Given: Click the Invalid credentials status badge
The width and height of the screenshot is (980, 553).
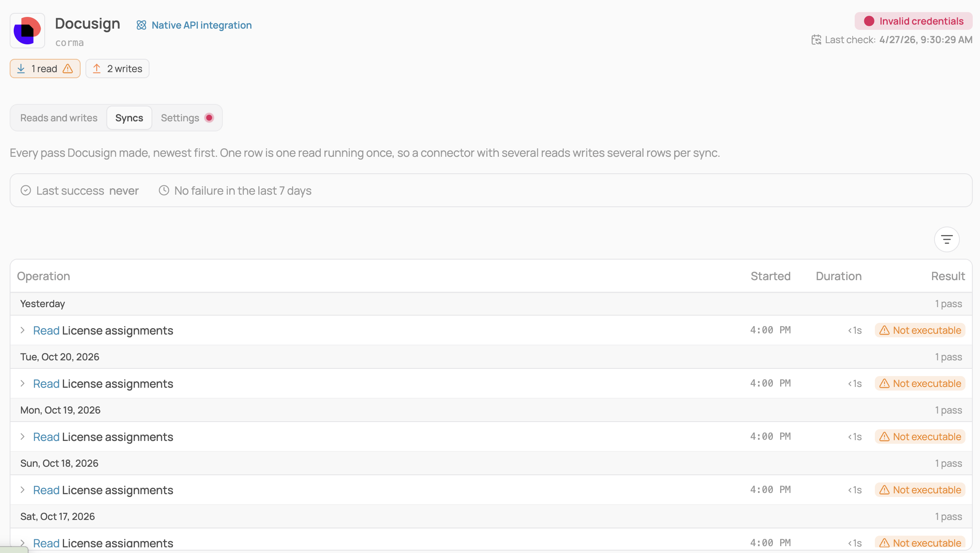Looking at the screenshot, I should click(x=914, y=21).
